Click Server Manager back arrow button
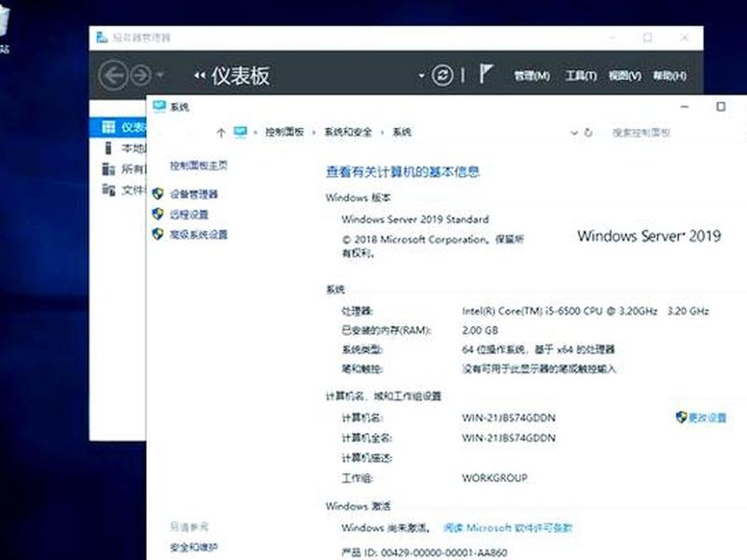747x560 pixels. click(x=113, y=76)
